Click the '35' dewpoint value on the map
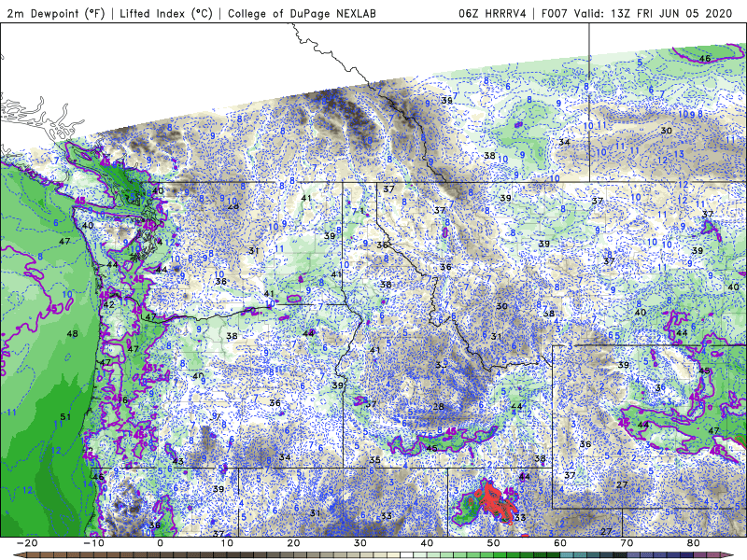The width and height of the screenshot is (747, 560). [375, 460]
